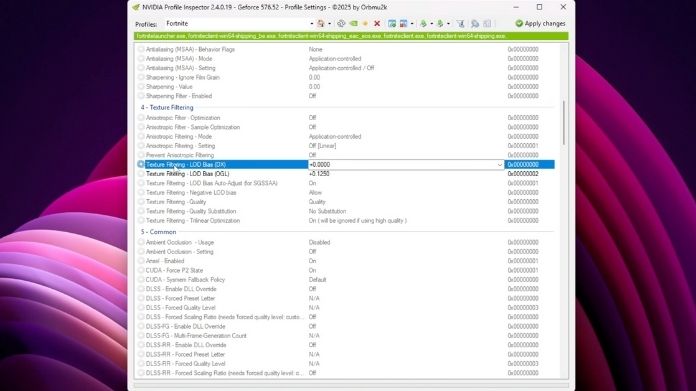
Task: Click the Disabled value of Ambient Occlusion Usage
Action: (319, 242)
